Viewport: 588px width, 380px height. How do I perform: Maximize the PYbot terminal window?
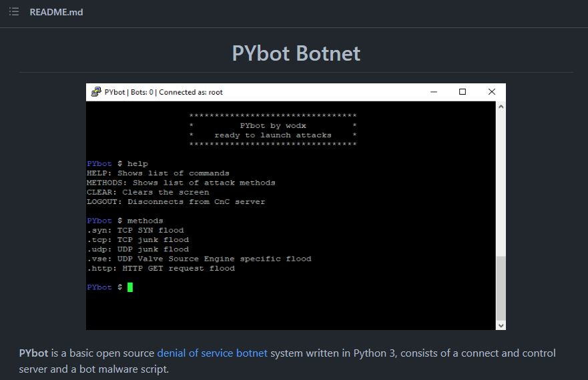[x=463, y=92]
